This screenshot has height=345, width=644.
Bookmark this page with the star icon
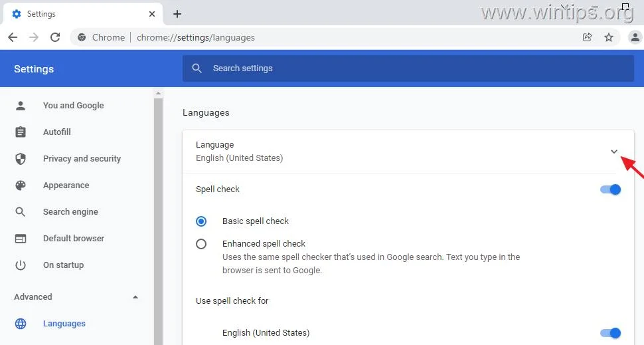click(608, 37)
